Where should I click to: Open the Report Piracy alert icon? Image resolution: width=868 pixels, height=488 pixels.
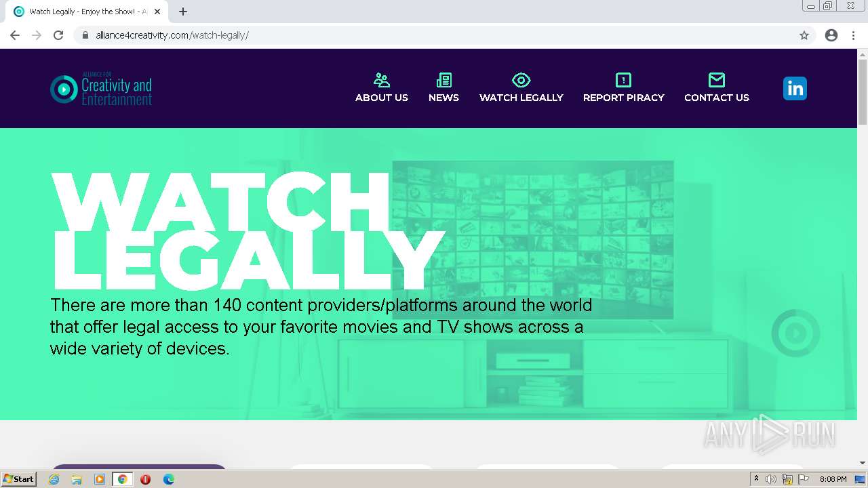coord(623,80)
